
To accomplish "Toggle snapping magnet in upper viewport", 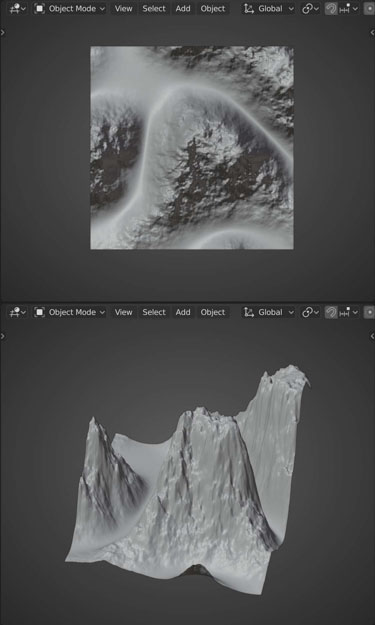I will [x=331, y=8].
